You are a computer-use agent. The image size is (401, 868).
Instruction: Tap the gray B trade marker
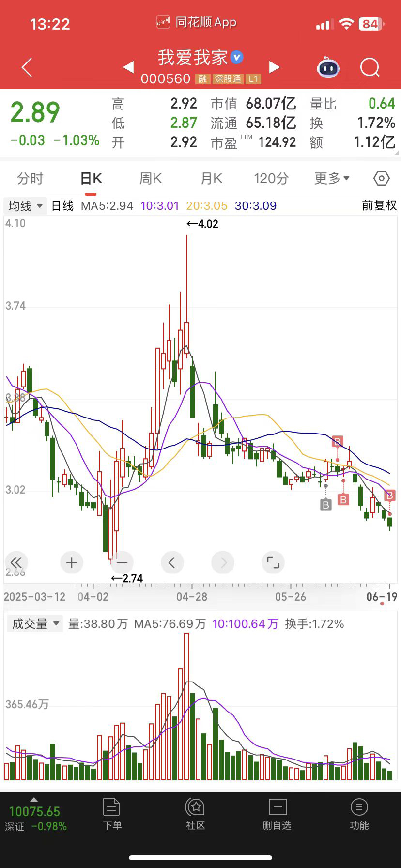[326, 505]
